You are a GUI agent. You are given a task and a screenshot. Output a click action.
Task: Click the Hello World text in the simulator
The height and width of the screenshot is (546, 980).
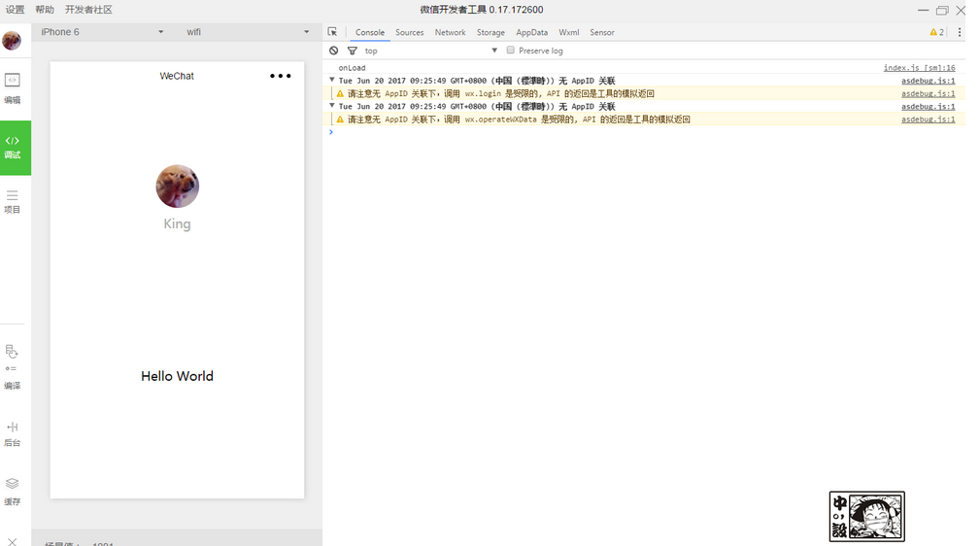178,376
